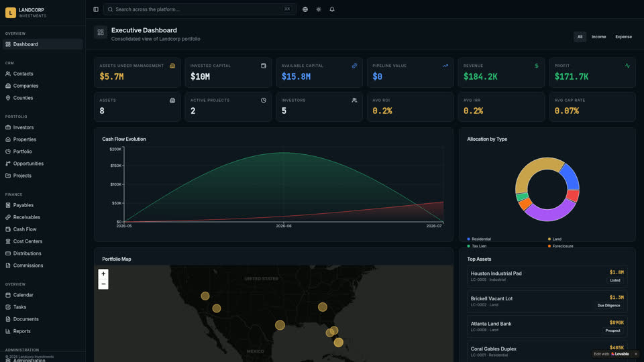The image size is (644, 362).
Task: Open Projects in the sidebar
Action: [43, 176]
